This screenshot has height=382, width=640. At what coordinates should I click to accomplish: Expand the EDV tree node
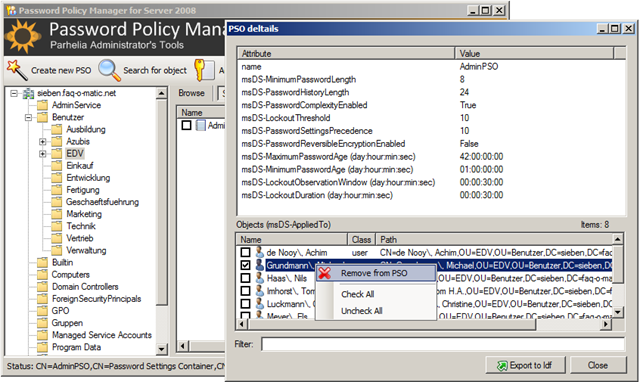(x=42, y=154)
